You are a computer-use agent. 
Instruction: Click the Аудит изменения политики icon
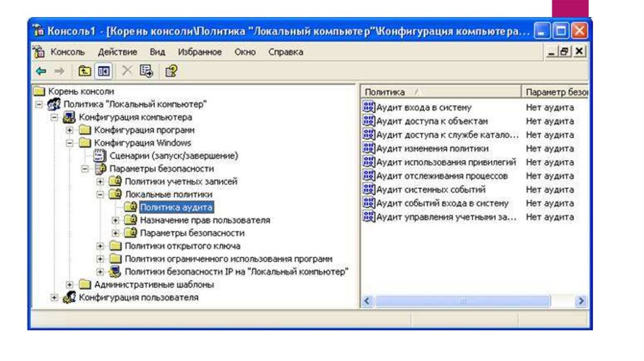pyautogui.click(x=369, y=148)
